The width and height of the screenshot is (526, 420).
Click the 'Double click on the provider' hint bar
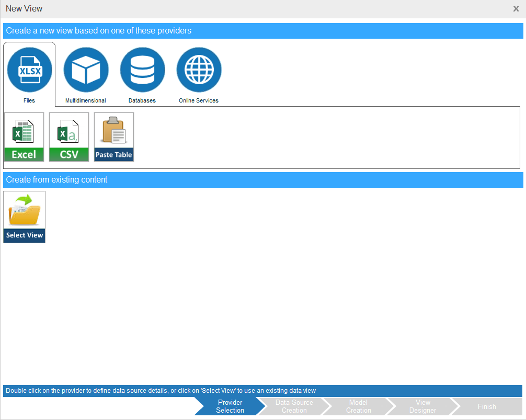(x=161, y=391)
